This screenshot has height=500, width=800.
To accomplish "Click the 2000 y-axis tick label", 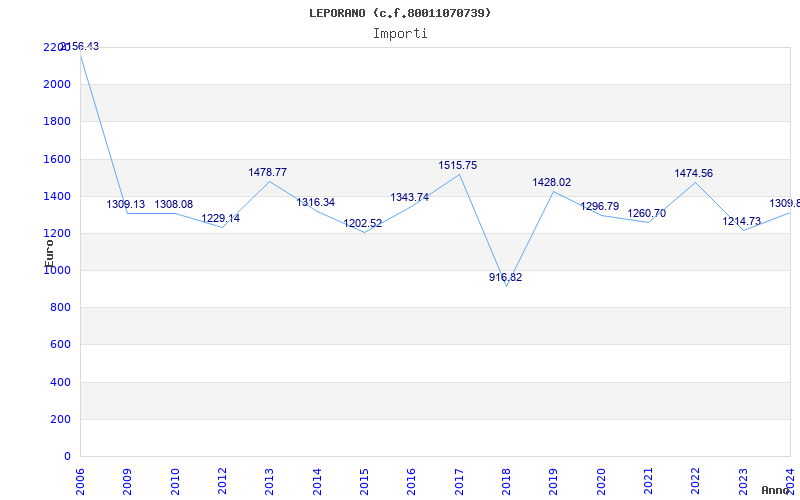I will pos(57,84).
